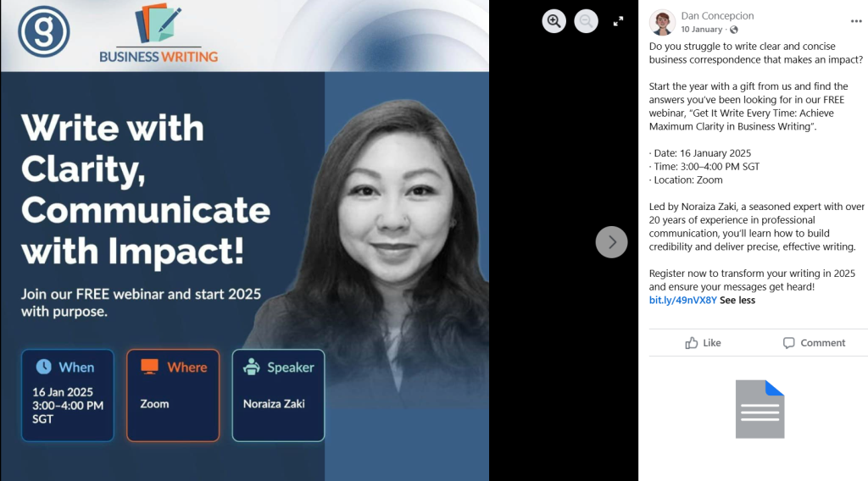
Task: Go to the next photo arrow
Action: point(611,242)
